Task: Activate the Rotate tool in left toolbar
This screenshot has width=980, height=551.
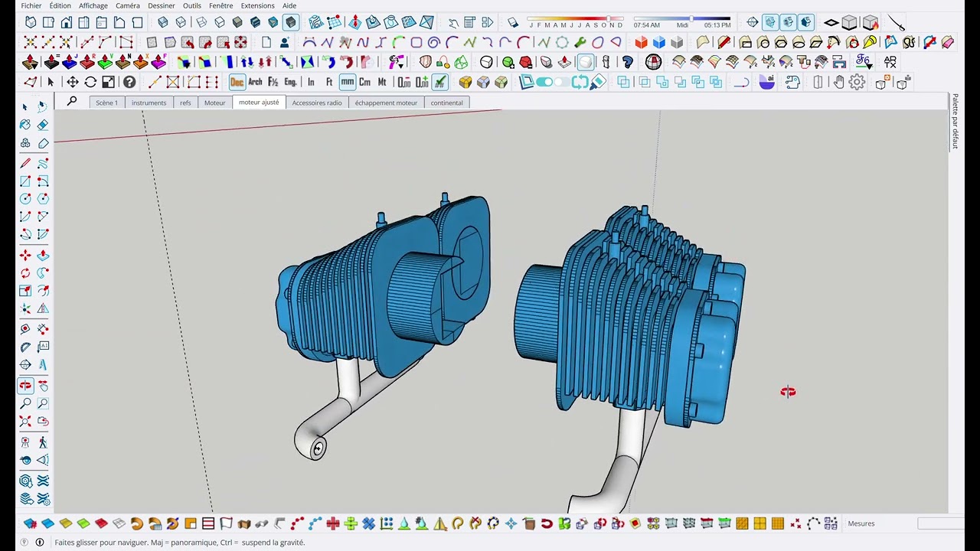Action: (25, 273)
